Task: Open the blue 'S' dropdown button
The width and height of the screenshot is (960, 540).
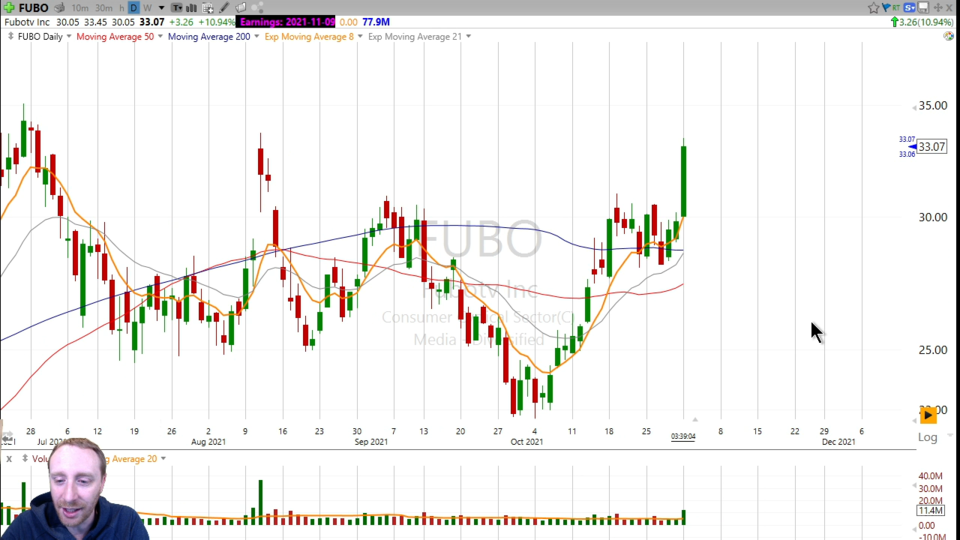Action: coord(910,8)
